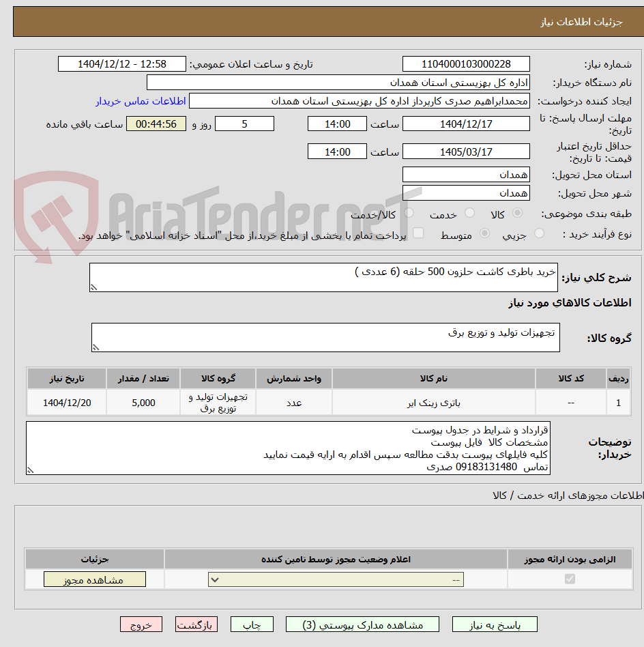Select the خدمت radio button
The width and height of the screenshot is (644, 647).
pos(469,213)
